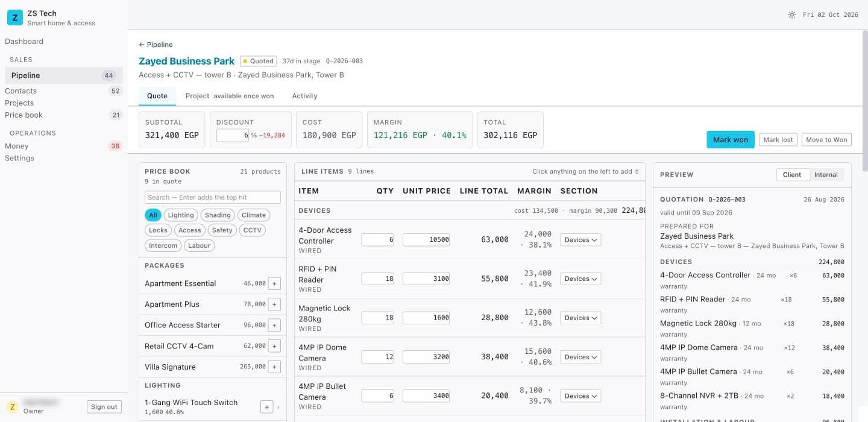The width and height of the screenshot is (868, 422).
Task: Click the Mark won button
Action: pos(731,140)
